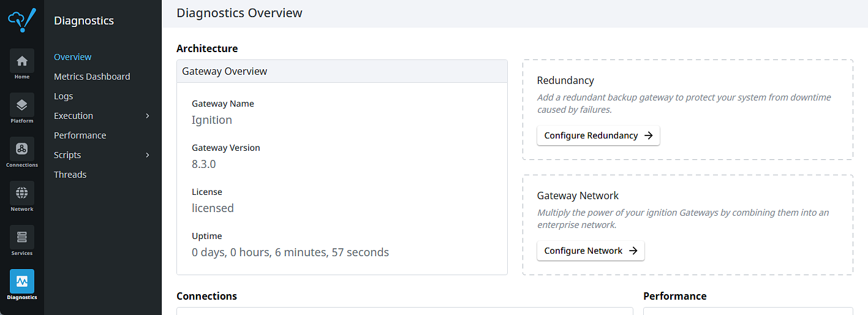Open the Network globe icon

click(22, 193)
